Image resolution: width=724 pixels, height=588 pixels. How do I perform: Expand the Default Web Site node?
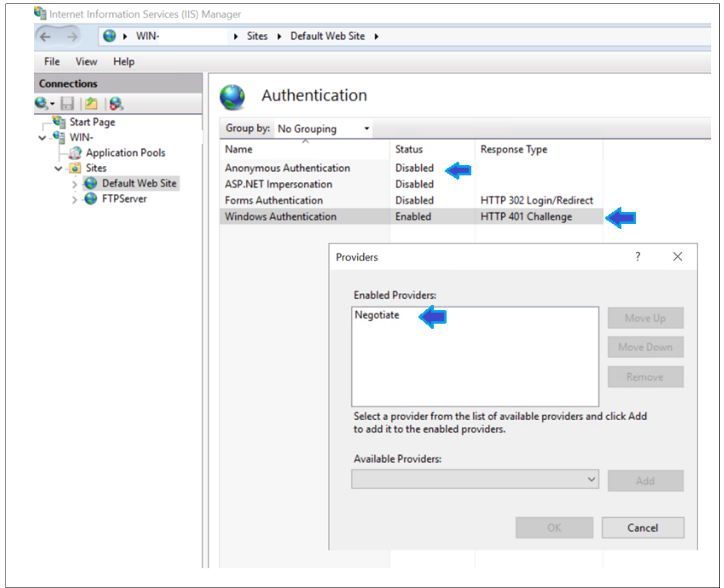pyautogui.click(x=75, y=184)
